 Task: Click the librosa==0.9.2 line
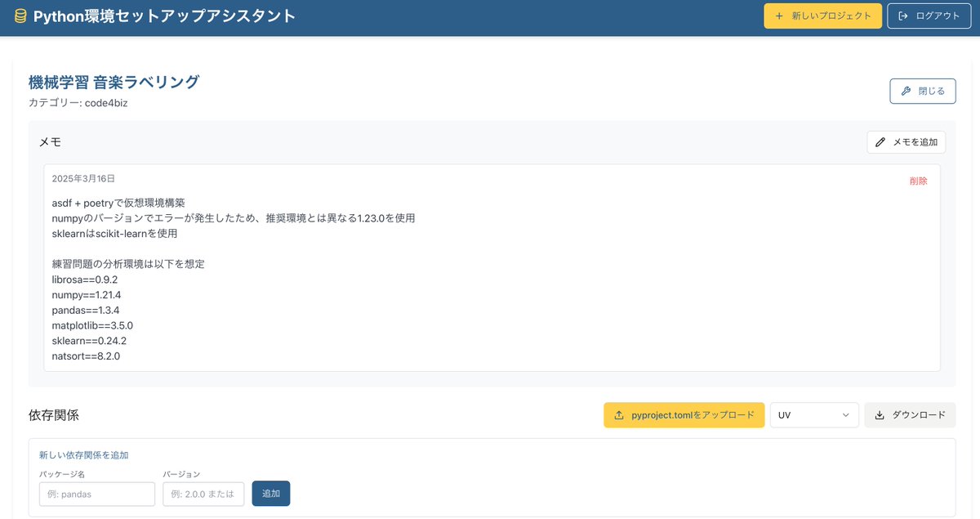85,280
